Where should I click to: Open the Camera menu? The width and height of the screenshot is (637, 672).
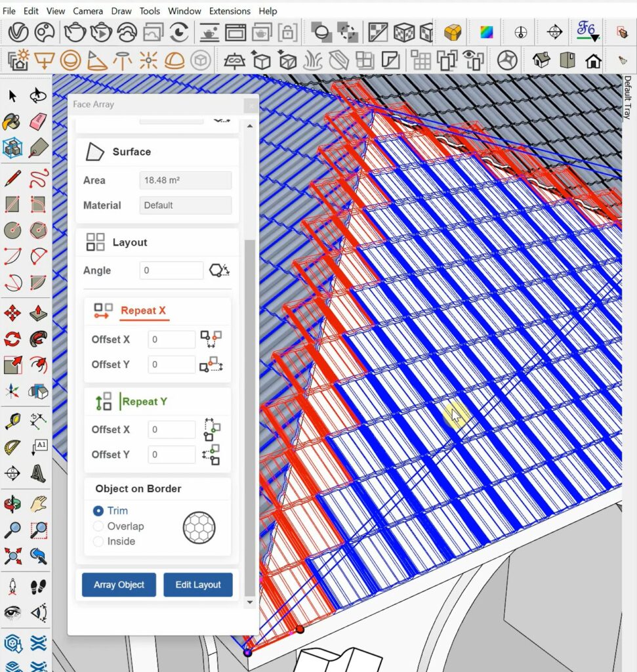[x=87, y=11]
